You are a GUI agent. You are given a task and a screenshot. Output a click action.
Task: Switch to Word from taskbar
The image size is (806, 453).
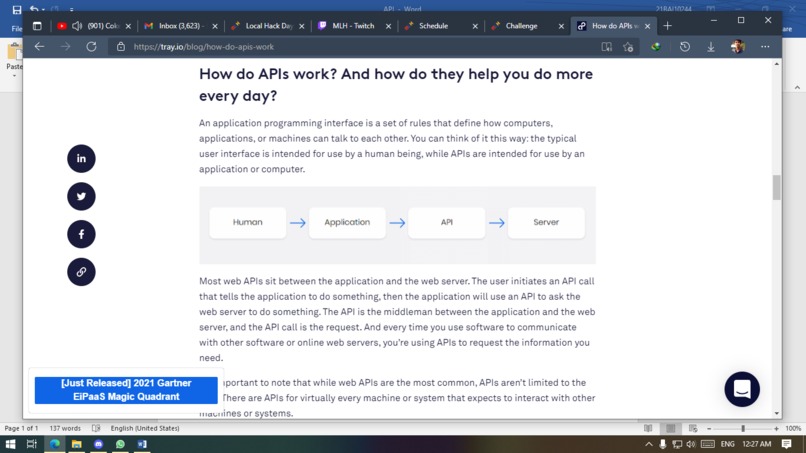coord(142,444)
